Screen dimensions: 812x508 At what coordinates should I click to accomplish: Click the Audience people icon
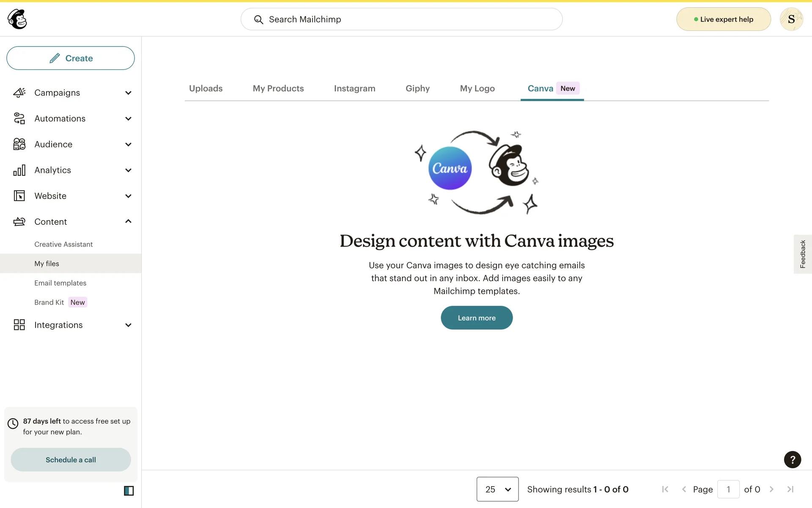(x=19, y=144)
